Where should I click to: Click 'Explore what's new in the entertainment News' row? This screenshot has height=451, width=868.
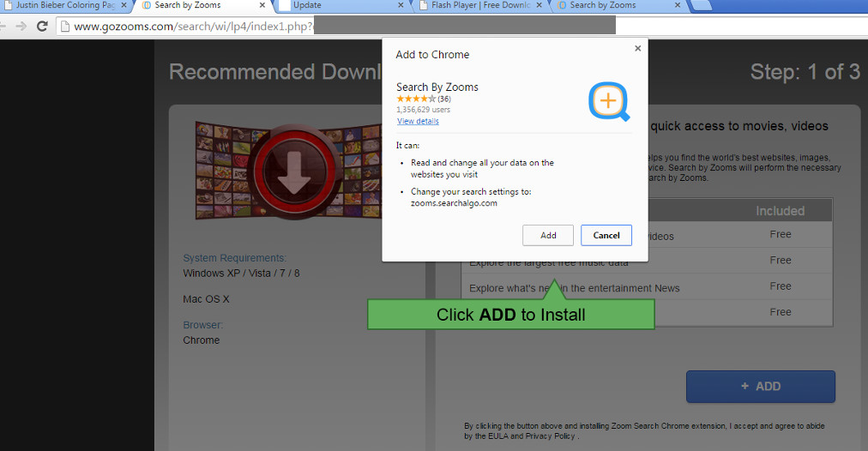click(x=575, y=288)
